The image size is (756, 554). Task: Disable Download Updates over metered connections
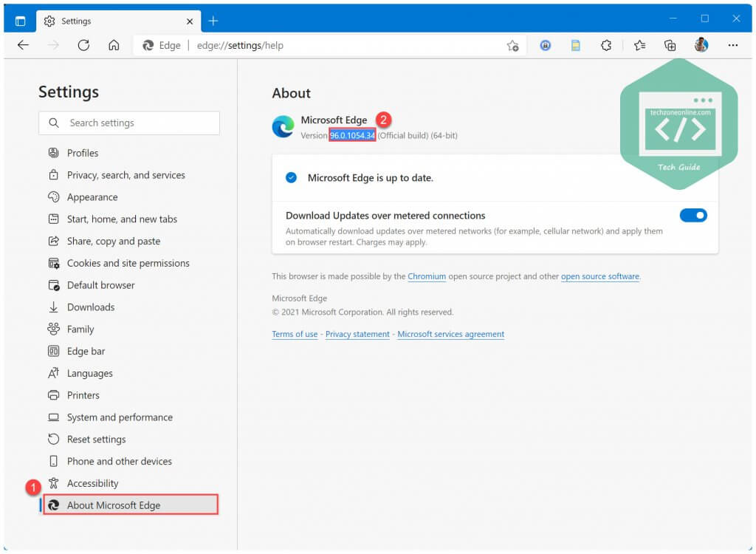pos(693,215)
